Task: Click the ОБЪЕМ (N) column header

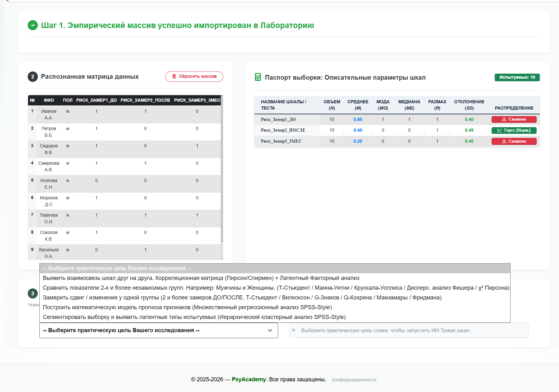Action: 332,105
